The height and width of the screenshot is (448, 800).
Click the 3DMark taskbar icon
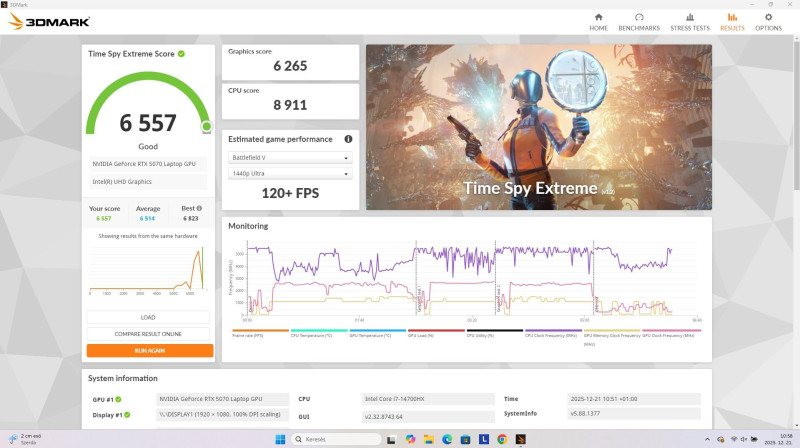(520, 439)
